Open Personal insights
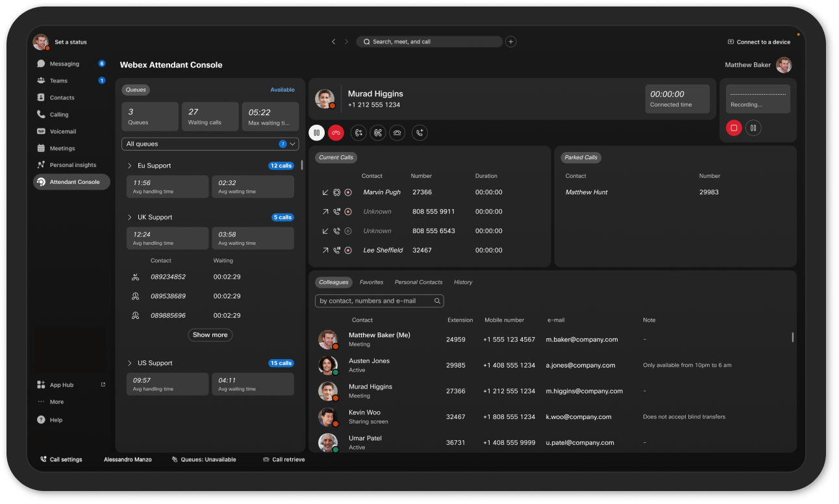This screenshot has width=839, height=504. coord(65,165)
